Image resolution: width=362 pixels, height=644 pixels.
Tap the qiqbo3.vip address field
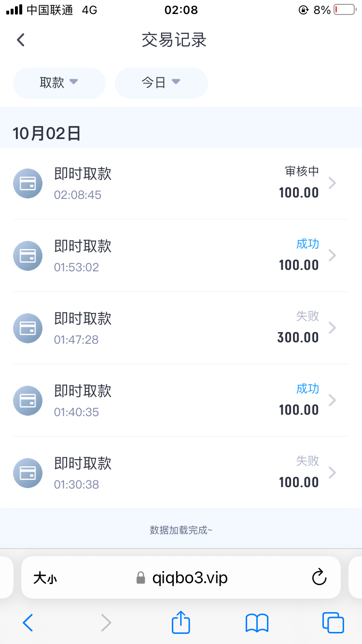point(190,577)
